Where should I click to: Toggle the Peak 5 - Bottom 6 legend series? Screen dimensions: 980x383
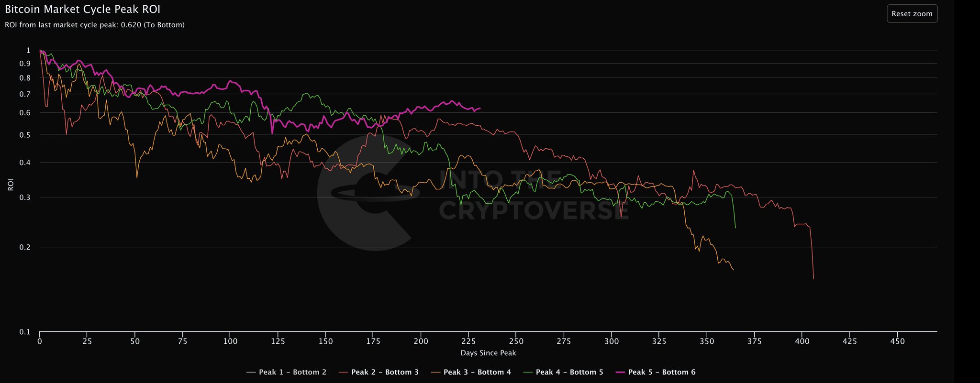(655, 372)
